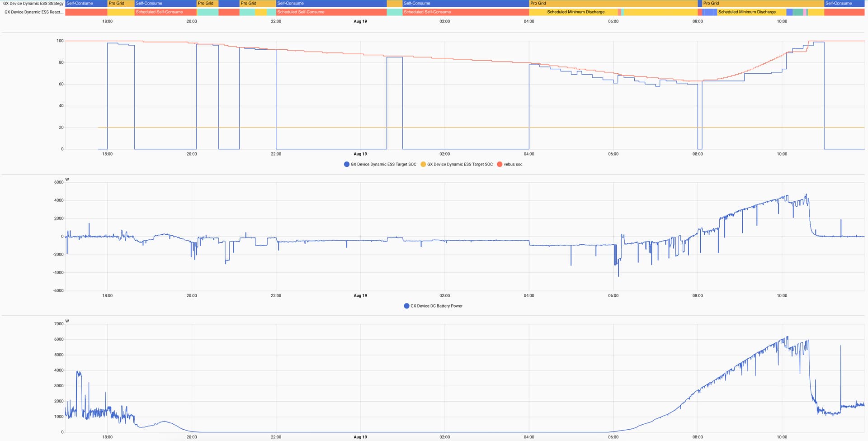Click the Pro Grid strategy segment starting at 04:00

tap(613, 3)
